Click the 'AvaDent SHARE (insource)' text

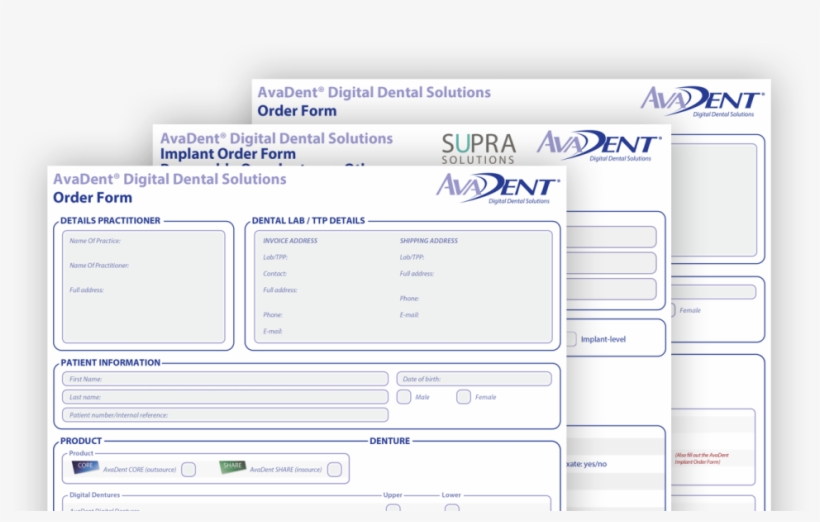[x=286, y=470]
